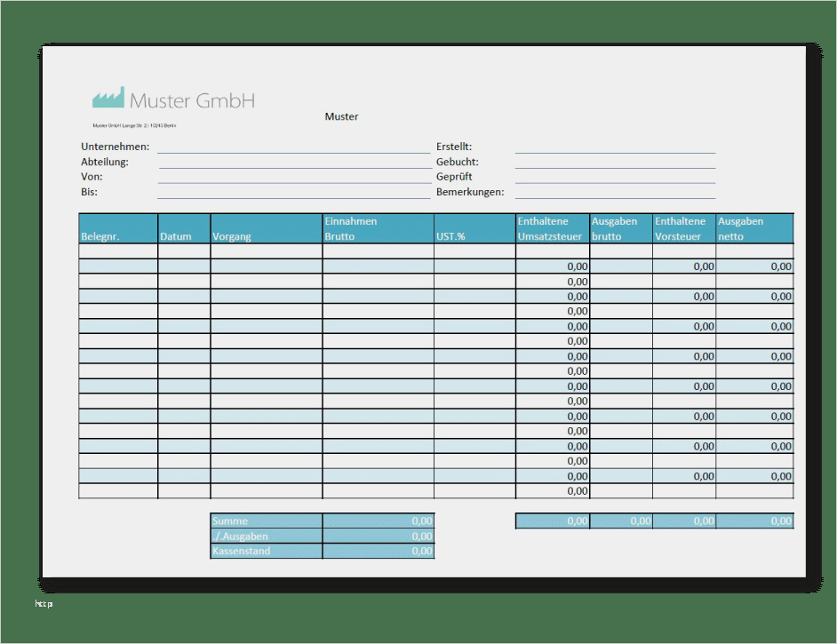Click the Unternehmen input line
This screenshot has width=837, height=644.
click(x=293, y=150)
